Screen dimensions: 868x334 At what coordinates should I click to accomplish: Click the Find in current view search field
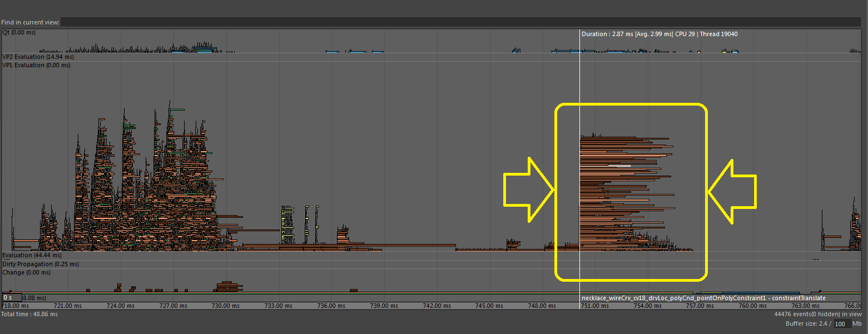[x=460, y=22]
